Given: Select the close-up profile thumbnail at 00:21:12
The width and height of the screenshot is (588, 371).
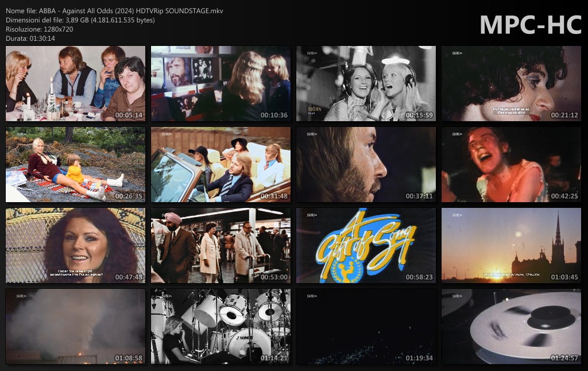Looking at the screenshot, I should [x=511, y=84].
